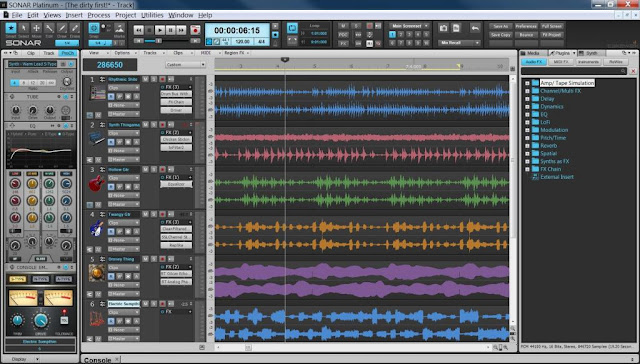Click the Bounce button
640x364 pixels.
click(526, 35)
